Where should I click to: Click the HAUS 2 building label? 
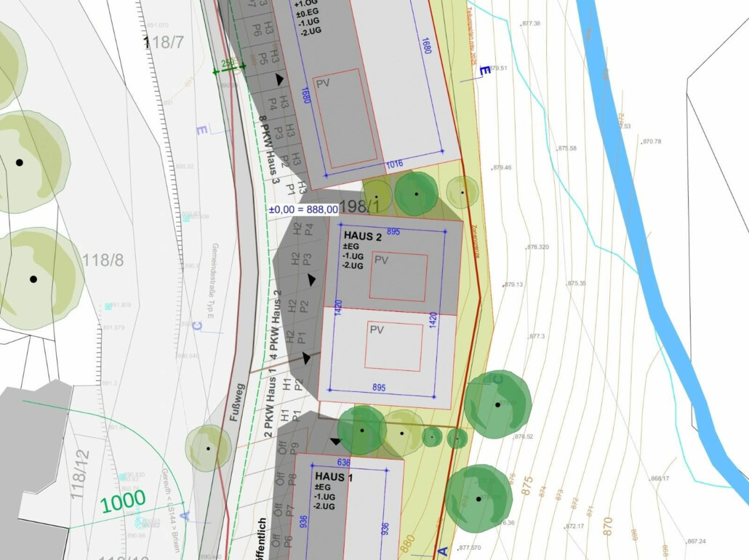pos(362,236)
